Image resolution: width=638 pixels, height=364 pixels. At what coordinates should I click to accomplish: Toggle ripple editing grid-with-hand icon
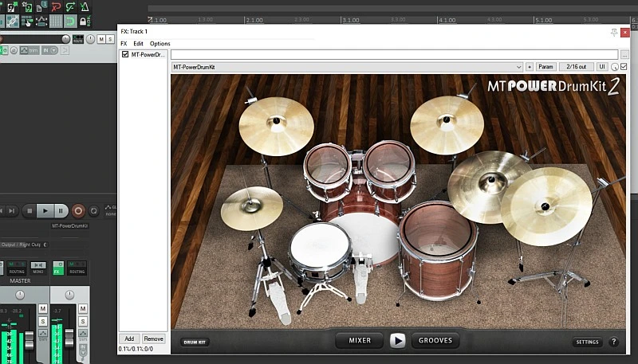tap(27, 22)
